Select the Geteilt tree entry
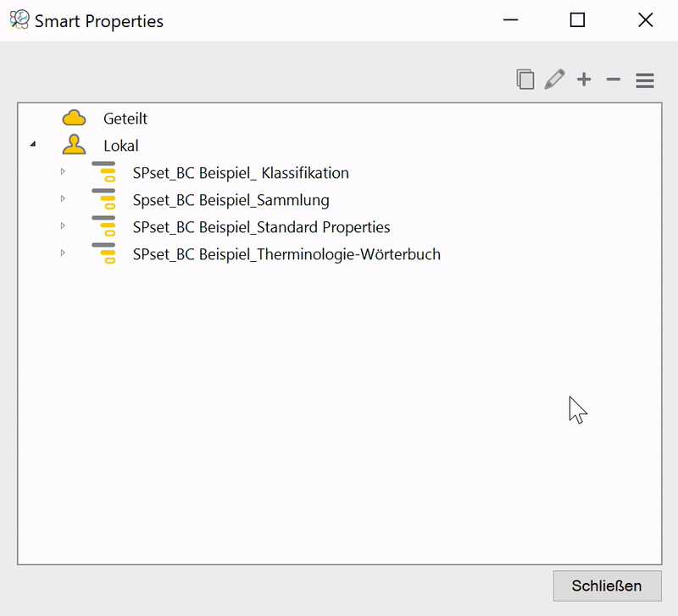 point(125,119)
